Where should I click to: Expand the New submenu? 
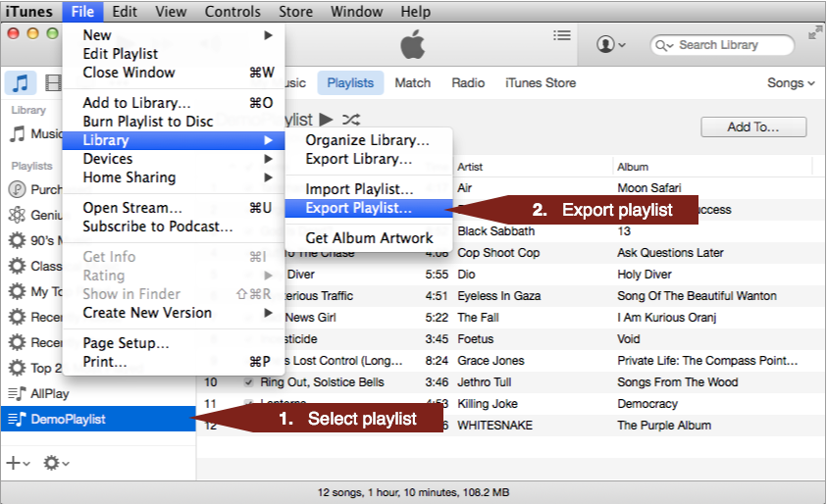pos(174,34)
